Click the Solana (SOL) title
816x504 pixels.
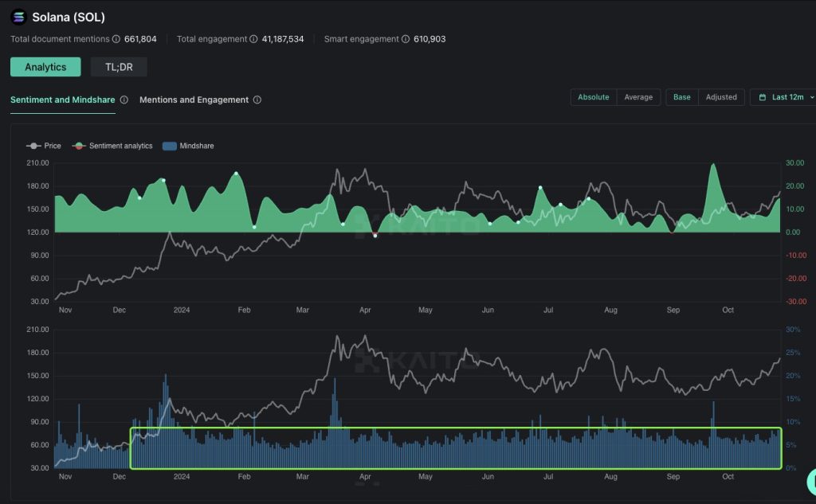(69, 18)
